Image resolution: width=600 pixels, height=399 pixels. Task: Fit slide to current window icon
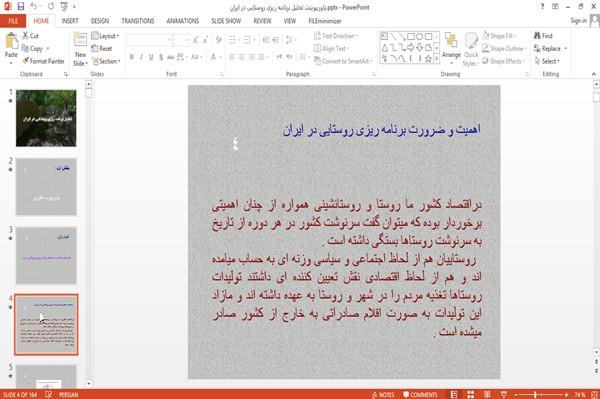[x=594, y=394]
